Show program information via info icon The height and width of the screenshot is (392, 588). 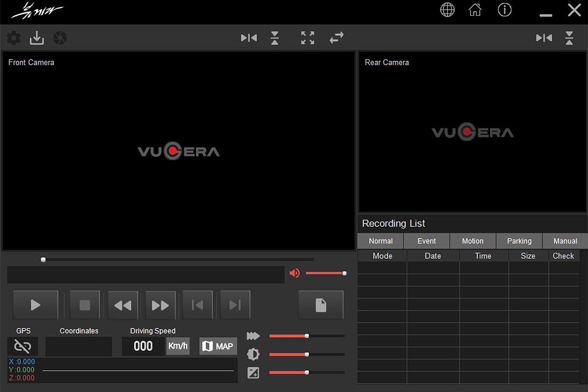[x=505, y=10]
